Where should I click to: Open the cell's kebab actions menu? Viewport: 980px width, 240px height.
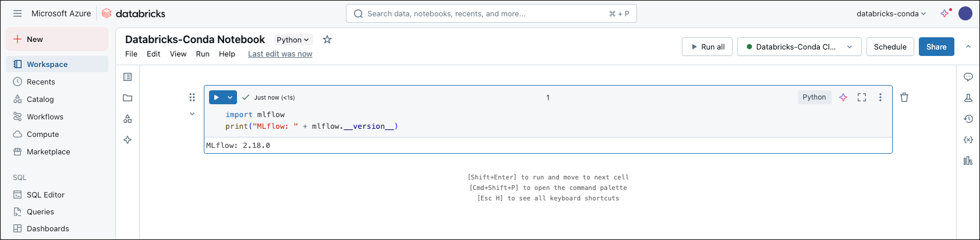tap(880, 97)
